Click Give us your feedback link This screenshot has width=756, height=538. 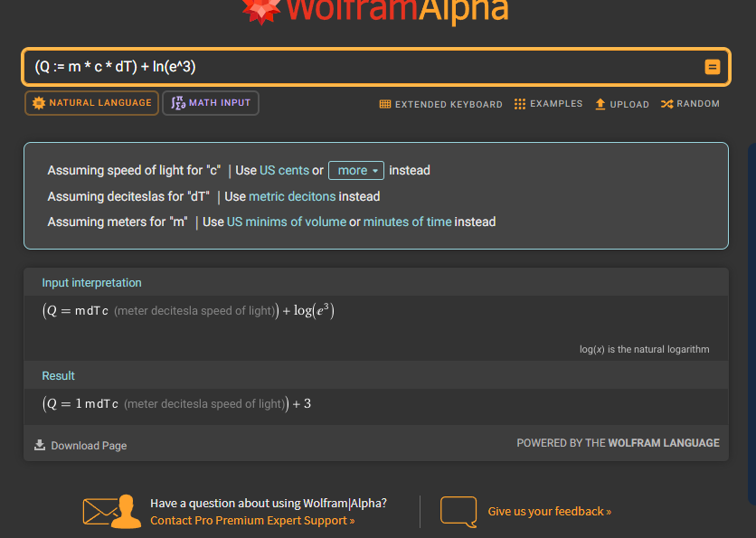click(549, 511)
